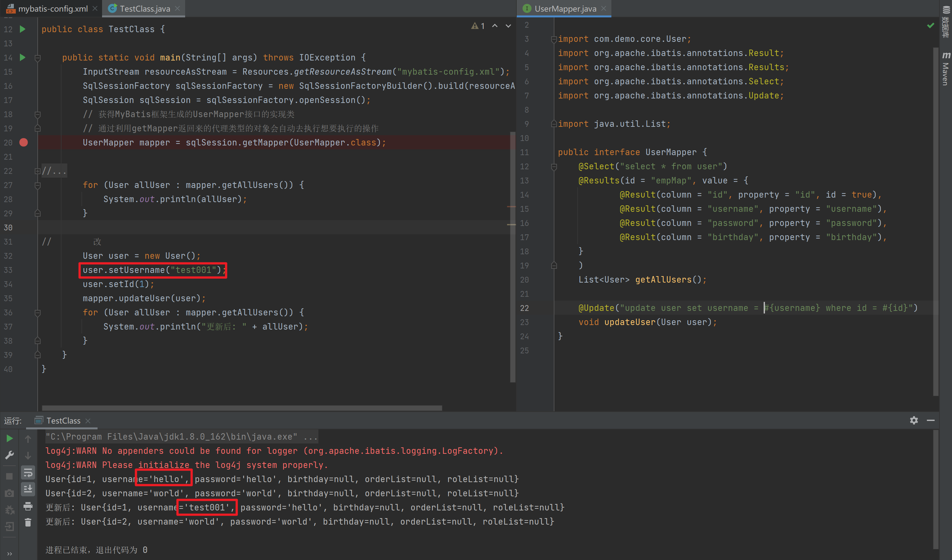Image resolution: width=952 pixels, height=560 pixels.
Task: Clear console output with trash icon
Action: 28,523
